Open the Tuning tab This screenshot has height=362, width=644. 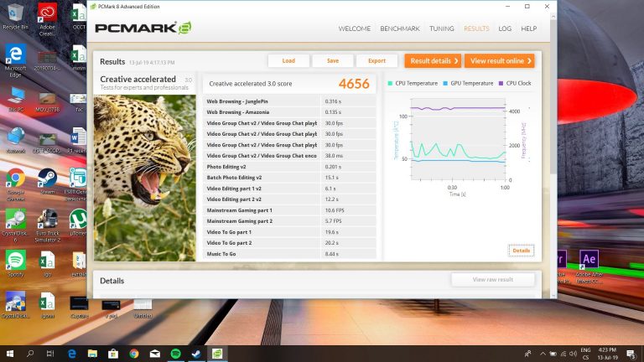pos(442,28)
